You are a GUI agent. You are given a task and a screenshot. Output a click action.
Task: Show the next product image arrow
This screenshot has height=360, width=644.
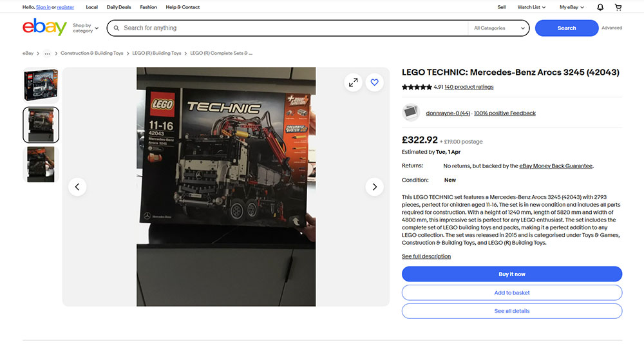[374, 187]
